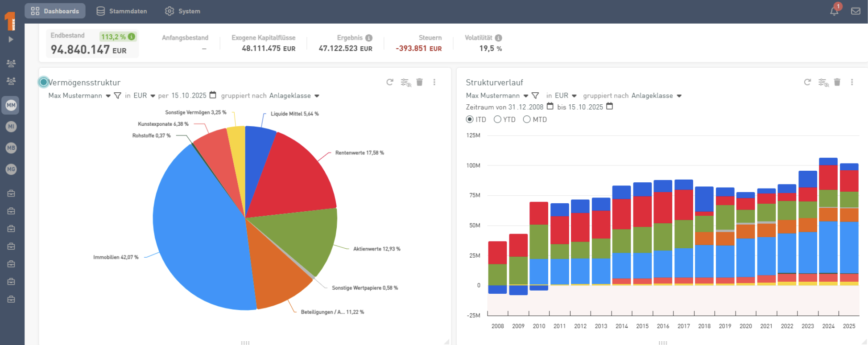Refresh the Vermögensstruktur widget

tap(390, 82)
